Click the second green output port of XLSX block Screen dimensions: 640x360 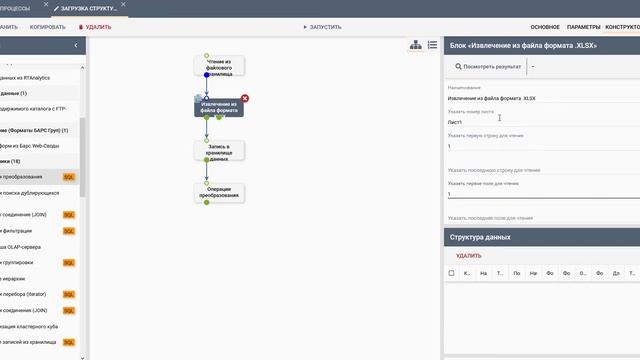pyautogui.click(x=219, y=118)
